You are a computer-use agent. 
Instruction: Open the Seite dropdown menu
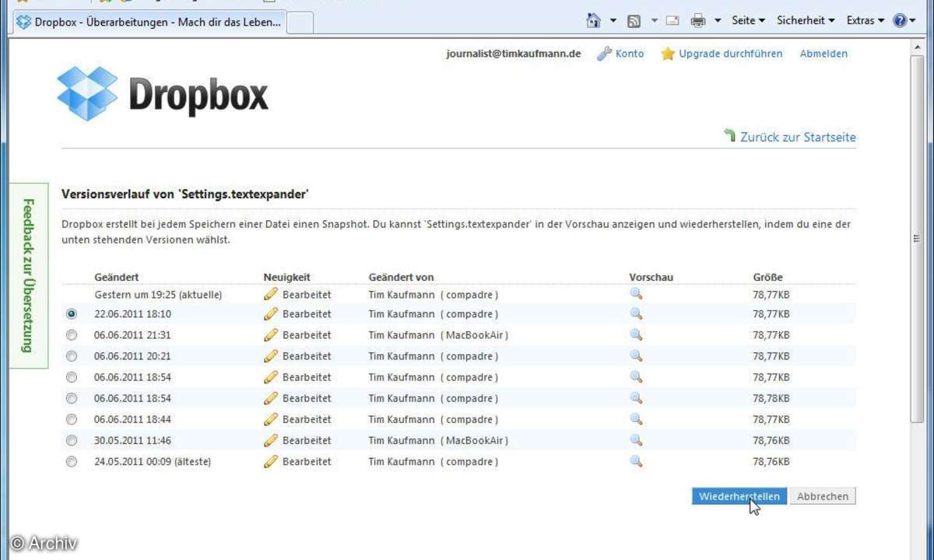point(748,21)
